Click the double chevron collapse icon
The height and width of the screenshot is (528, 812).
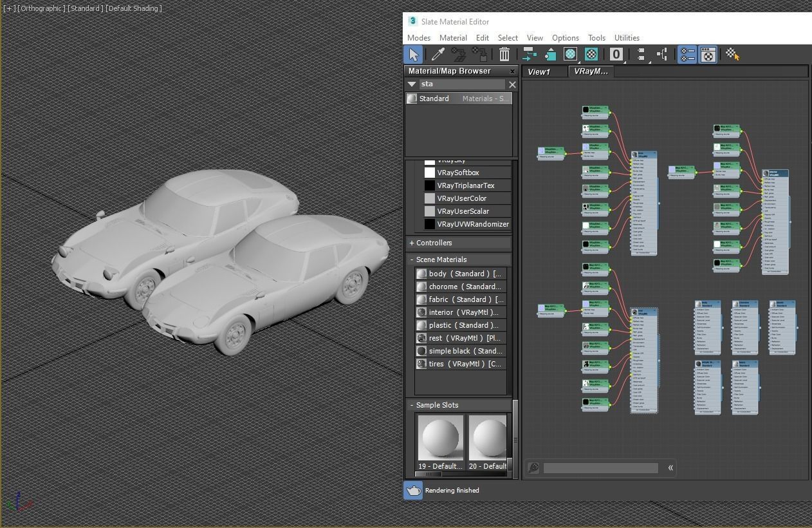(x=670, y=468)
